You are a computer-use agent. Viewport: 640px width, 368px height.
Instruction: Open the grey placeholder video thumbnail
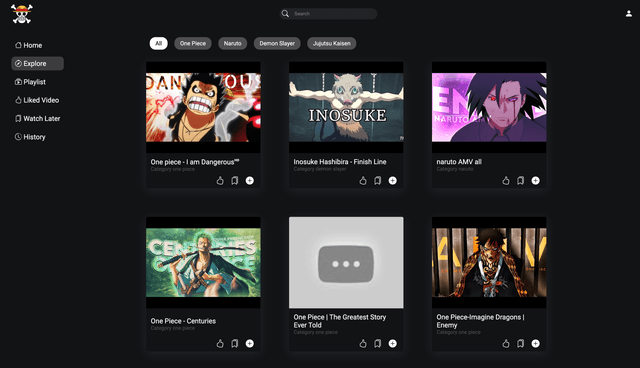point(346,262)
